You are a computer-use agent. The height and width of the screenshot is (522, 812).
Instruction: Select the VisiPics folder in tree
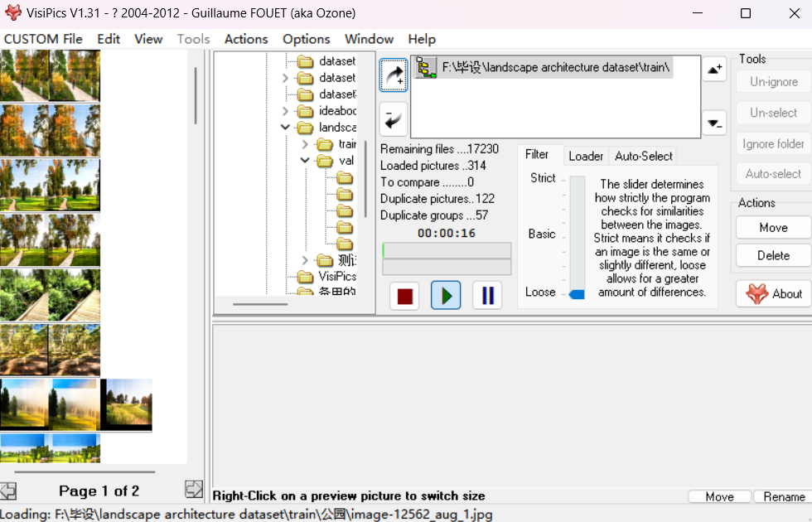pyautogui.click(x=337, y=276)
